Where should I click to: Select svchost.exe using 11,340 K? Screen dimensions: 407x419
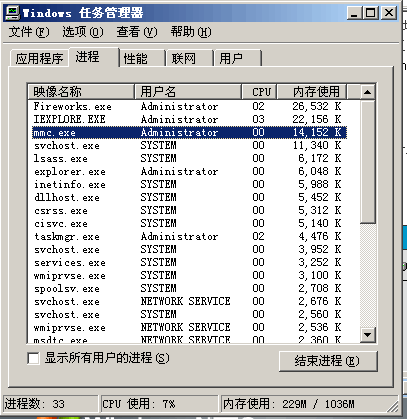click(x=189, y=145)
